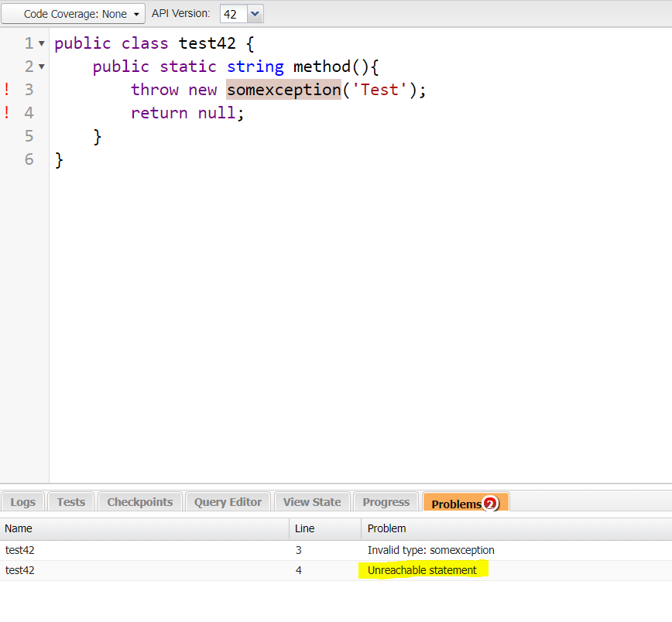
Task: Select the View State tab
Action: (x=311, y=501)
